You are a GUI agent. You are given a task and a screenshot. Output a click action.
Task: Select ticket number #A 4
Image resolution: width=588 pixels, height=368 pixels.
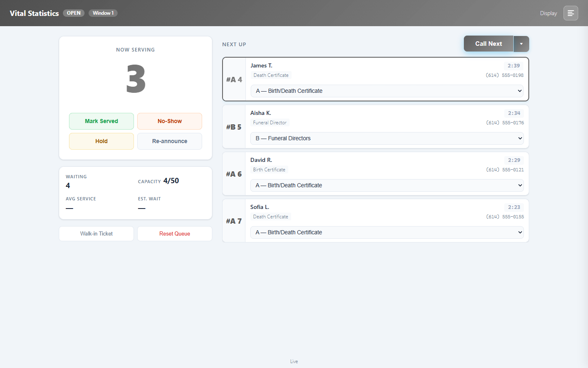(234, 79)
